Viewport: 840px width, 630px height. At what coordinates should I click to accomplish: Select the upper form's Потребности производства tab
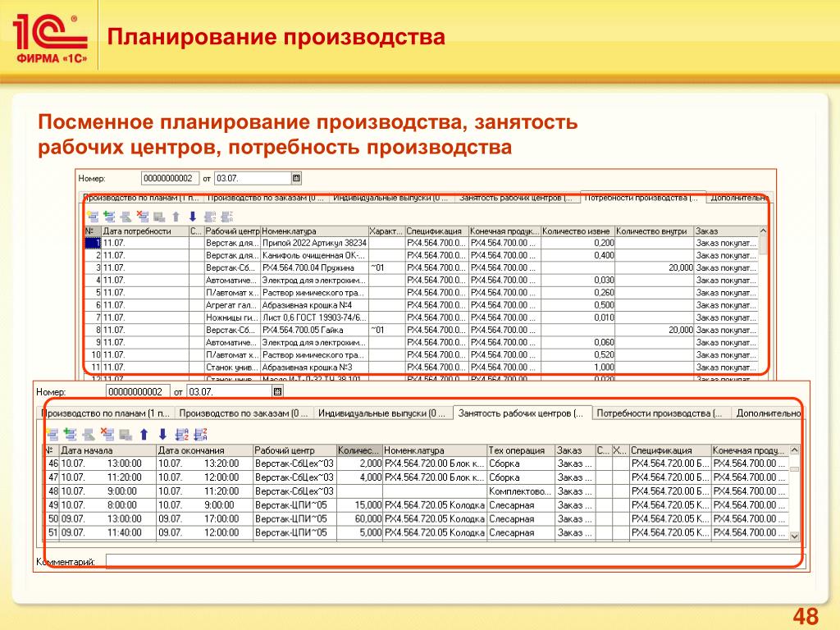[643, 198]
